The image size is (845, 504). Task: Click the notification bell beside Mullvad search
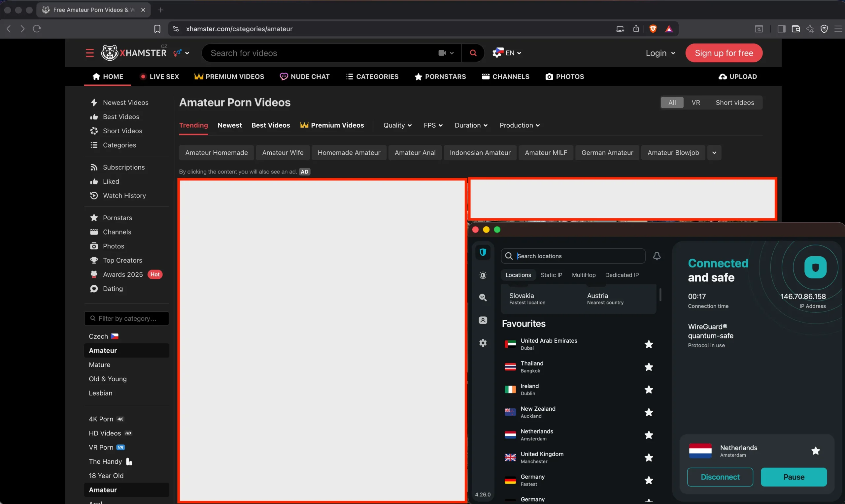657,256
